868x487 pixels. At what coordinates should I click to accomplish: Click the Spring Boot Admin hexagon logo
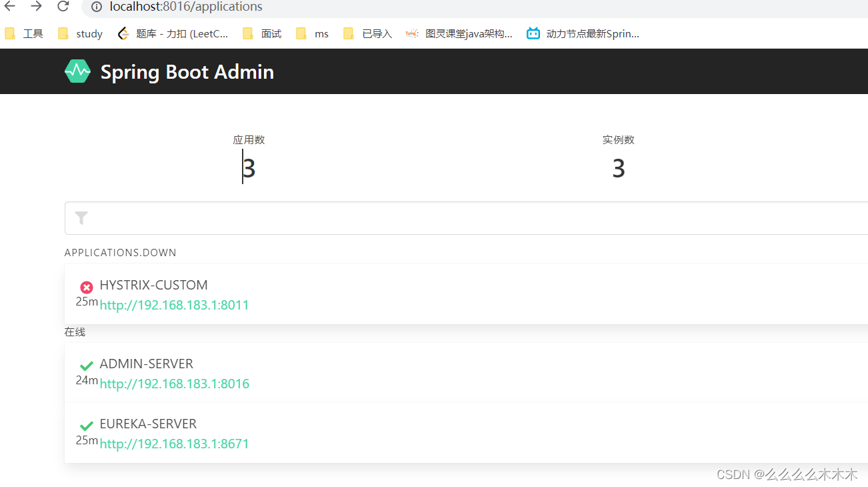[x=77, y=71]
